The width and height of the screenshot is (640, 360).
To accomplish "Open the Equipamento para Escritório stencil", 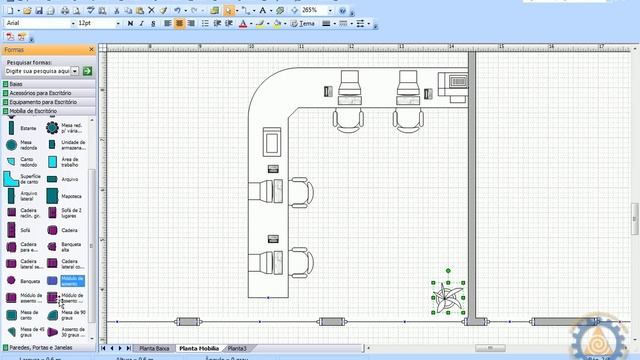I will [49, 102].
